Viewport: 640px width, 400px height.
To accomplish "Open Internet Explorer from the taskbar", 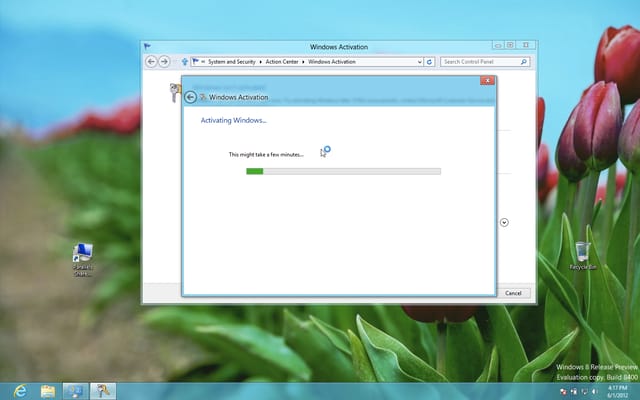I will point(20,391).
